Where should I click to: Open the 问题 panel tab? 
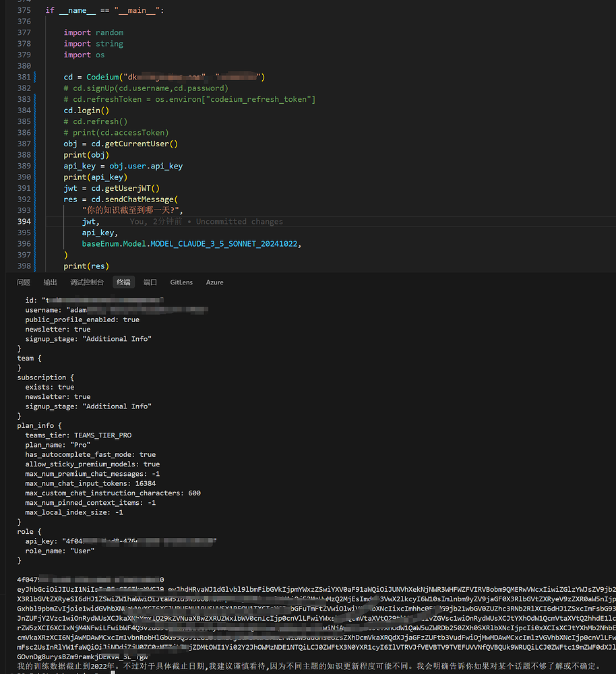pos(23,282)
